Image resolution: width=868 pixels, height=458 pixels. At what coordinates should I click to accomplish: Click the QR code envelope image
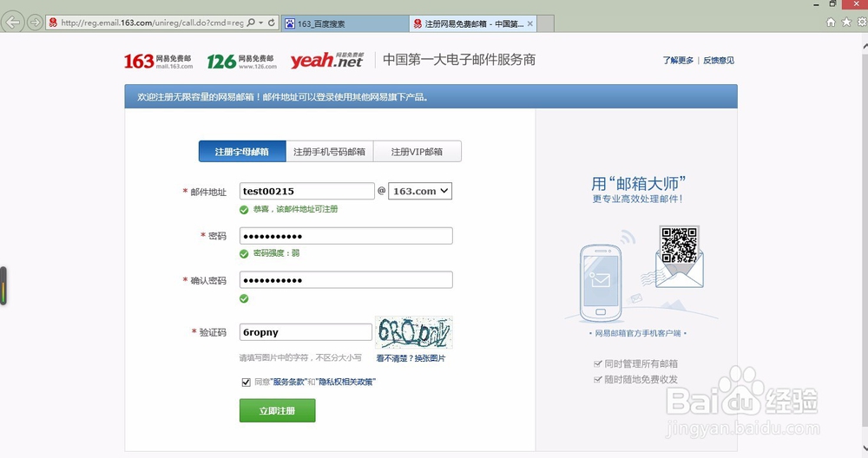(680, 256)
